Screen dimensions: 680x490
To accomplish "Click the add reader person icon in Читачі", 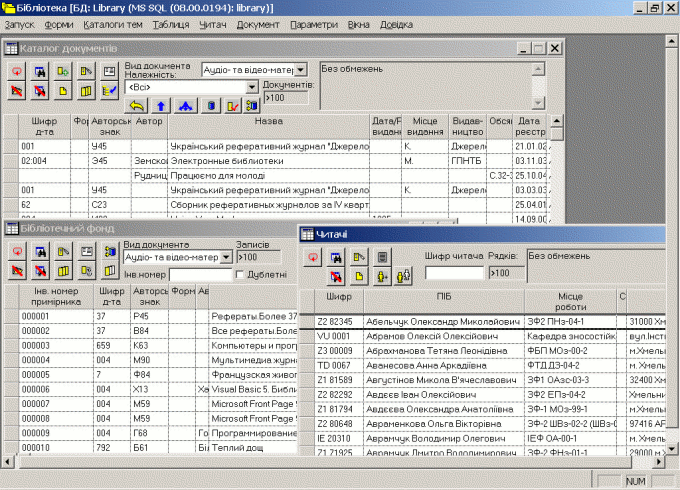I will [x=382, y=276].
